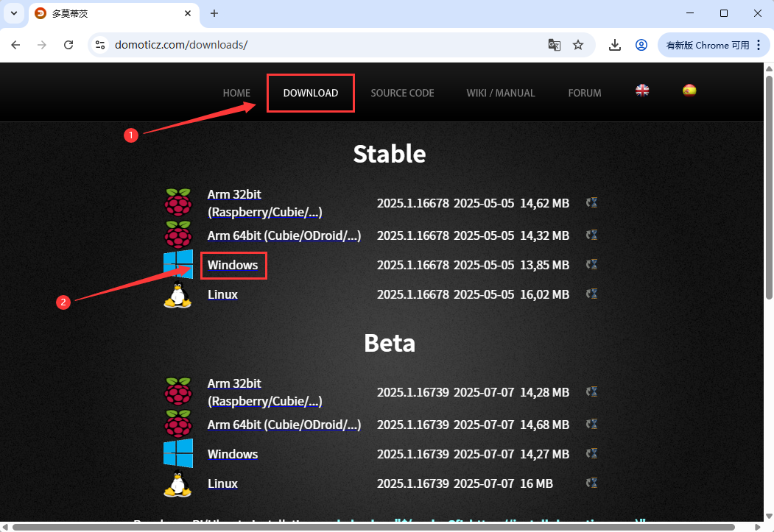Click checksum icon for Stable Windows
774x532 pixels.
click(591, 264)
